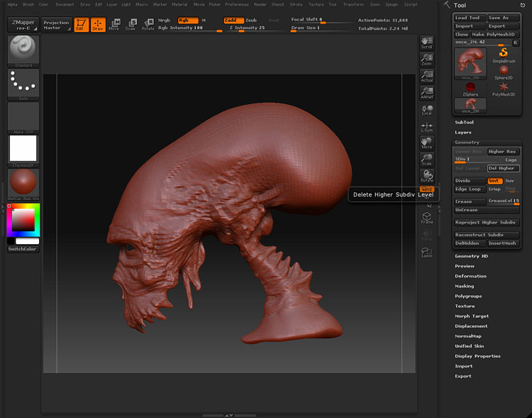Image resolution: width=532 pixels, height=418 pixels.
Task: Expand the Deformation palette section
Action: tap(470, 276)
